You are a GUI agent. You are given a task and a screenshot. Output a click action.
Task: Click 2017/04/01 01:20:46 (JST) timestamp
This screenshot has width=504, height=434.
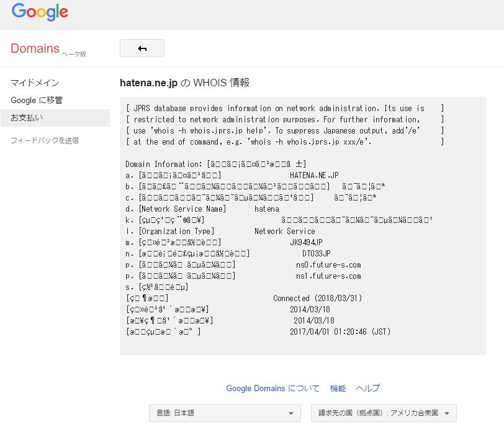click(340, 332)
